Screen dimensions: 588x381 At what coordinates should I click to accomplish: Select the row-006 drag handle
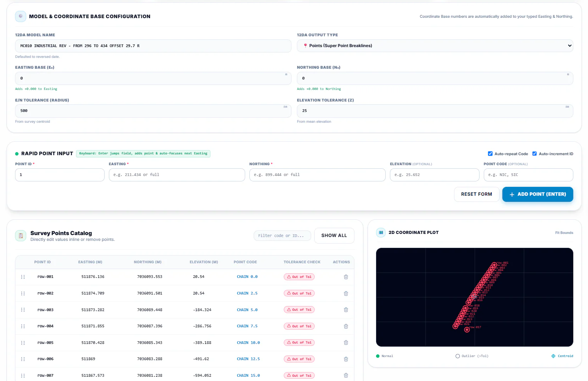pos(23,359)
